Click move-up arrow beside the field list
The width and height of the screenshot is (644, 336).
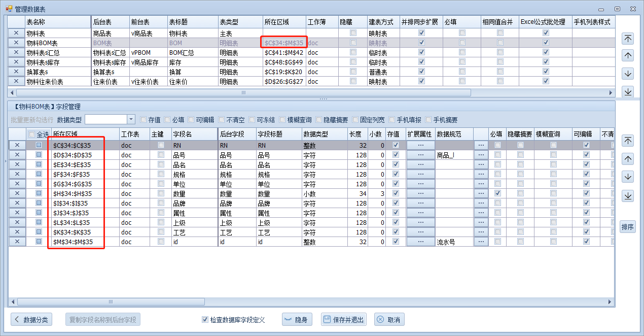tap(628, 159)
